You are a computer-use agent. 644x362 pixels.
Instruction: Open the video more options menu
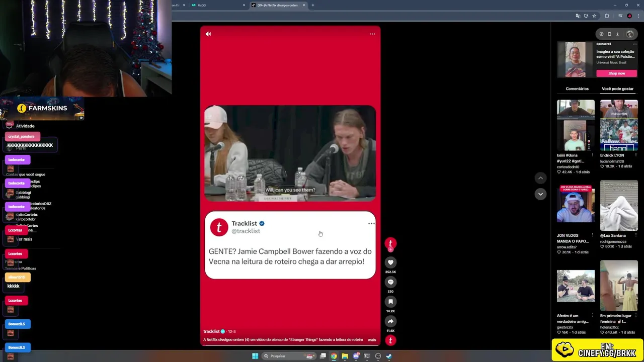coord(372,34)
